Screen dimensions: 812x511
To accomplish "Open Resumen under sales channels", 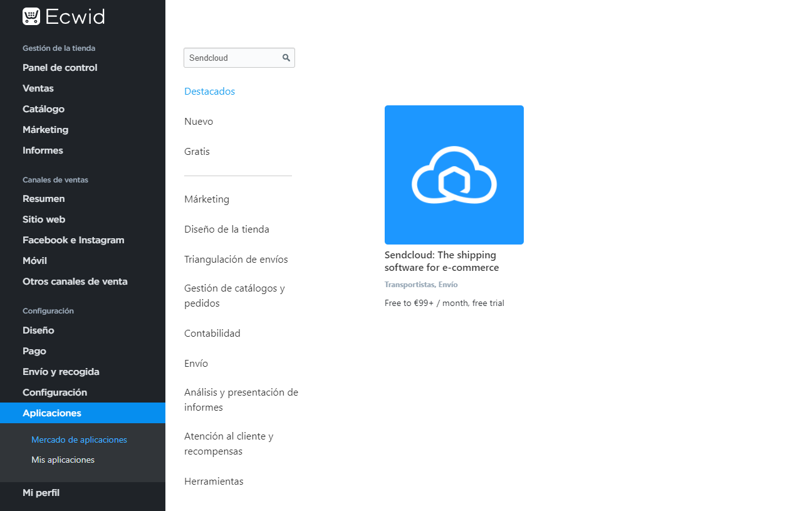I will click(44, 199).
